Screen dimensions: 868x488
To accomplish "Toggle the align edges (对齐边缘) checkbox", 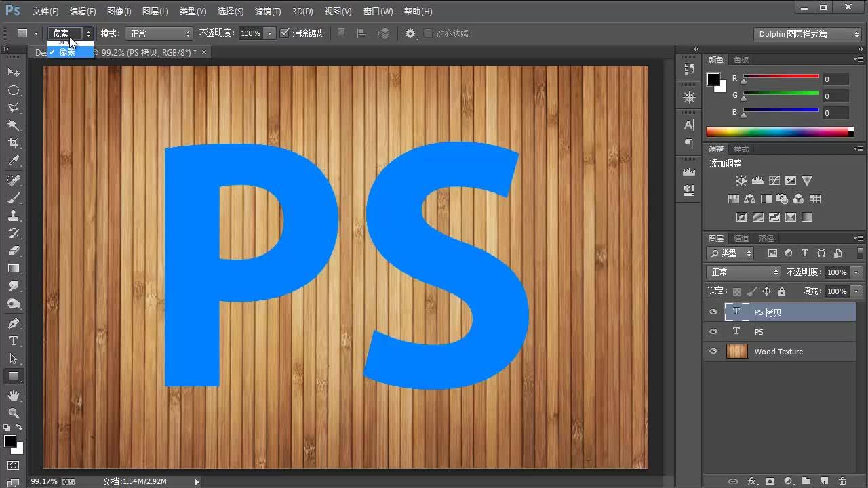I will coord(428,33).
